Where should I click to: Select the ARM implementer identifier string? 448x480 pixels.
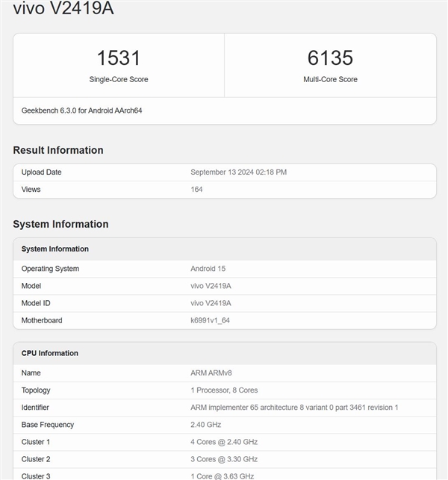294,408
